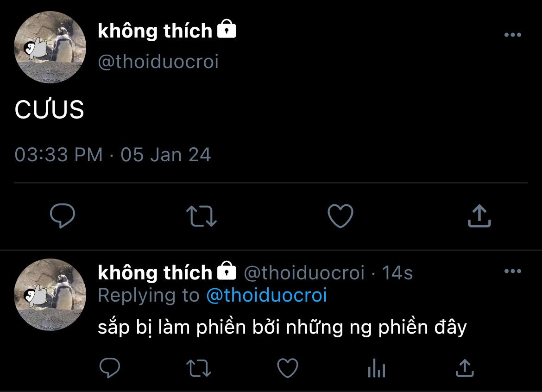The width and height of the screenshot is (542, 392).
Task: Like the reply tweet
Action: coord(287,368)
